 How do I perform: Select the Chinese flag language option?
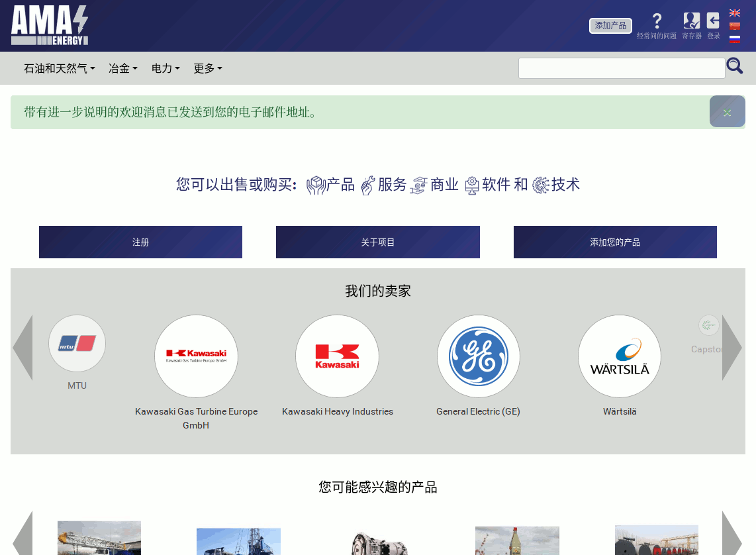click(734, 26)
